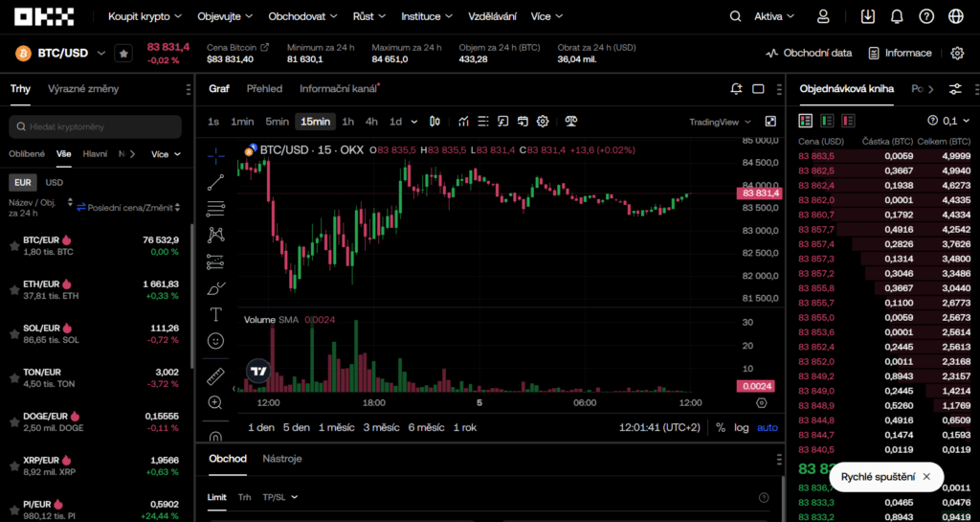Screen dimensions: 980x522
Task: Select the ruler measure tool
Action: click(x=215, y=376)
